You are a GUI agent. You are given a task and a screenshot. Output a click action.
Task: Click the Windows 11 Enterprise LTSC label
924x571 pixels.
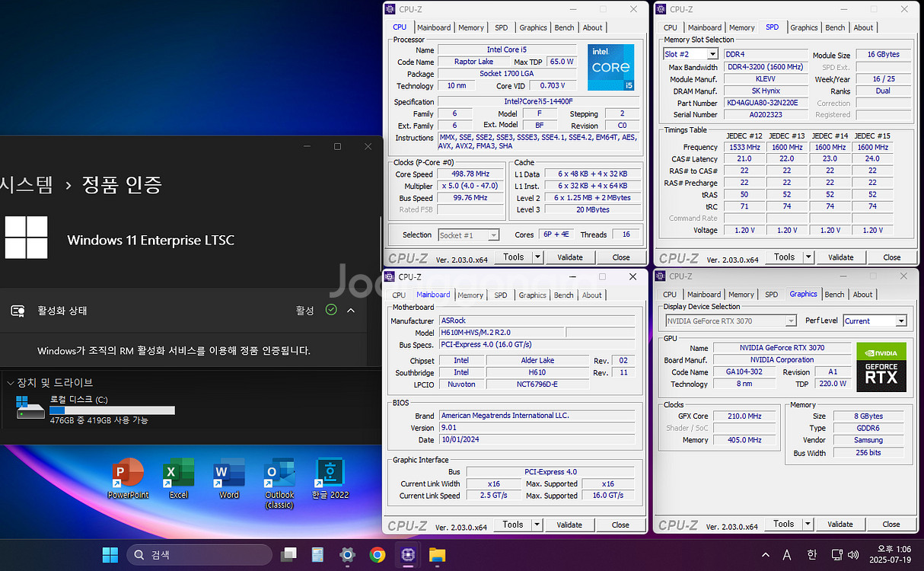tap(151, 241)
